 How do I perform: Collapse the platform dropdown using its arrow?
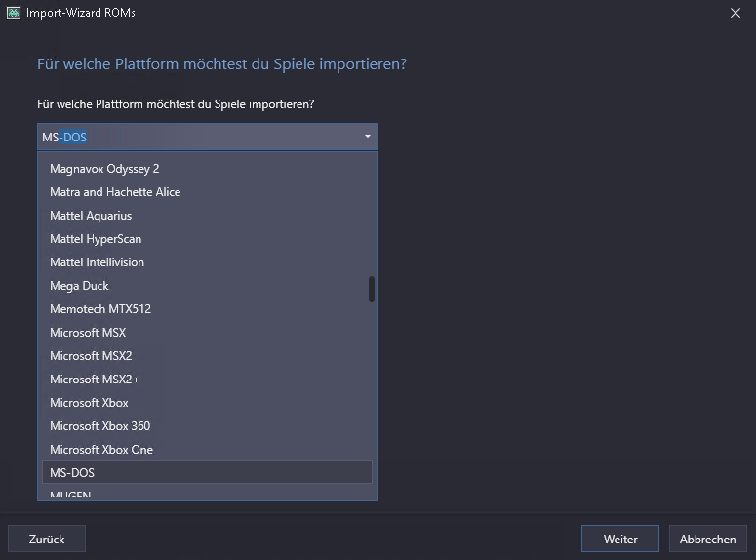point(367,137)
